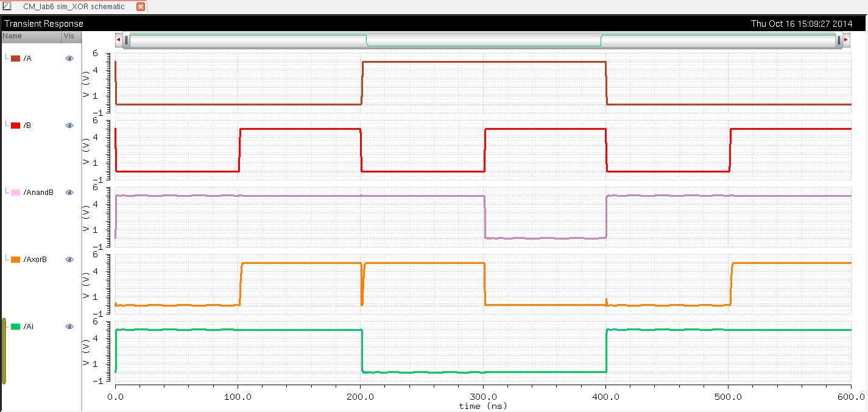Click the overview waveform strip
Screen dimensions: 868x412
click(x=482, y=40)
